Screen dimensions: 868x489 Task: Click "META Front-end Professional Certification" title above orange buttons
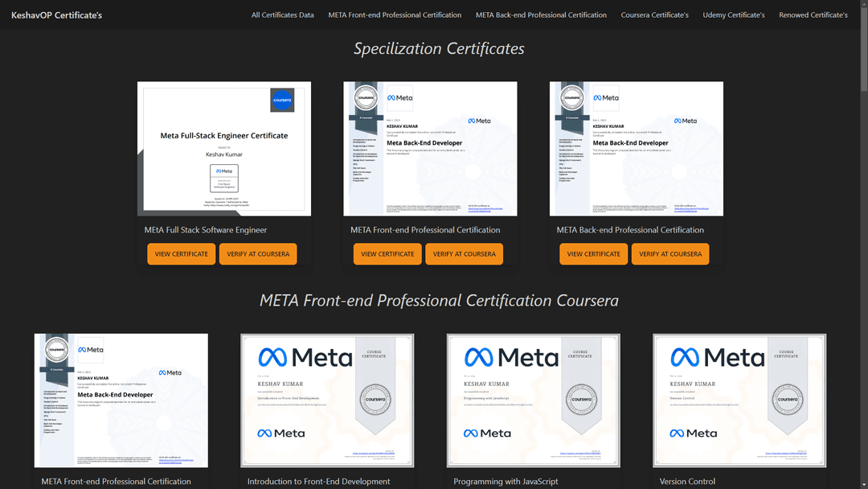(x=425, y=230)
